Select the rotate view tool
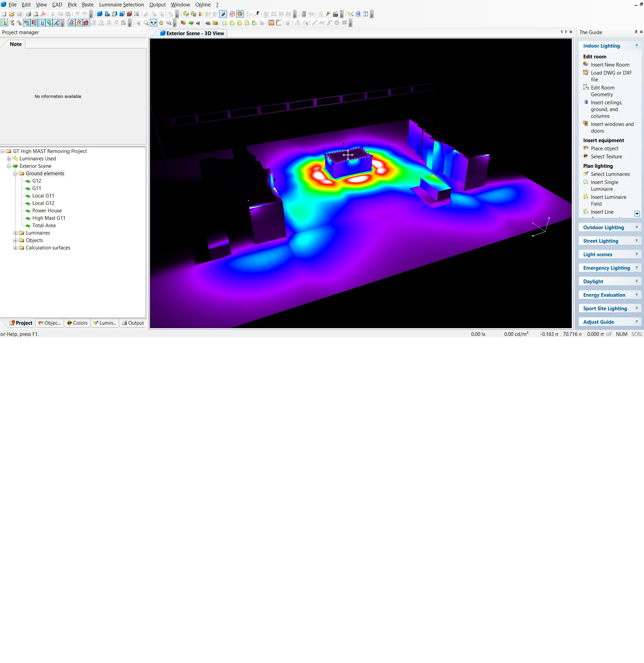The image size is (644, 663). click(x=154, y=23)
